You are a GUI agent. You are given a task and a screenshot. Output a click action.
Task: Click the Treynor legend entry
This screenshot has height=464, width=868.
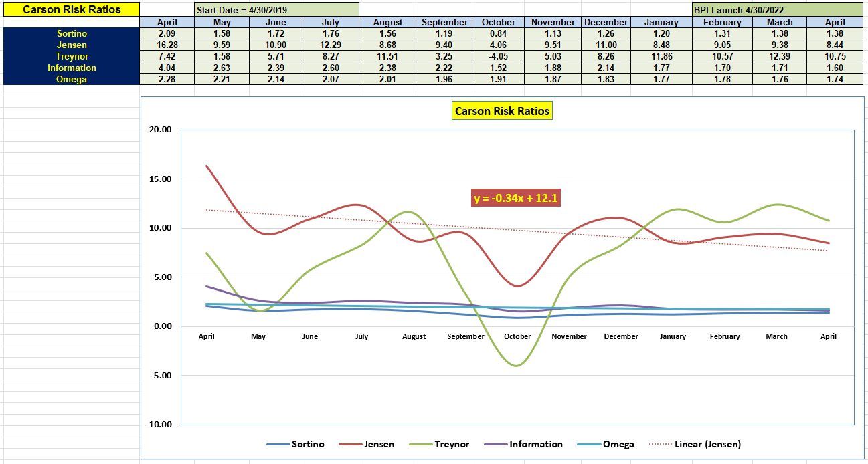click(438, 444)
